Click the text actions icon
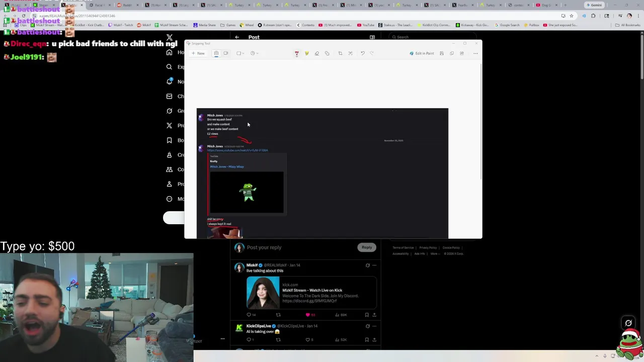This screenshot has width=644, height=362. 350,53
